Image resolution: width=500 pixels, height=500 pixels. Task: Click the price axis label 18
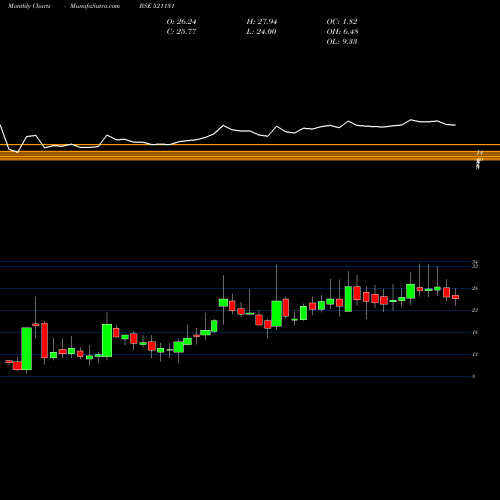click(475, 332)
